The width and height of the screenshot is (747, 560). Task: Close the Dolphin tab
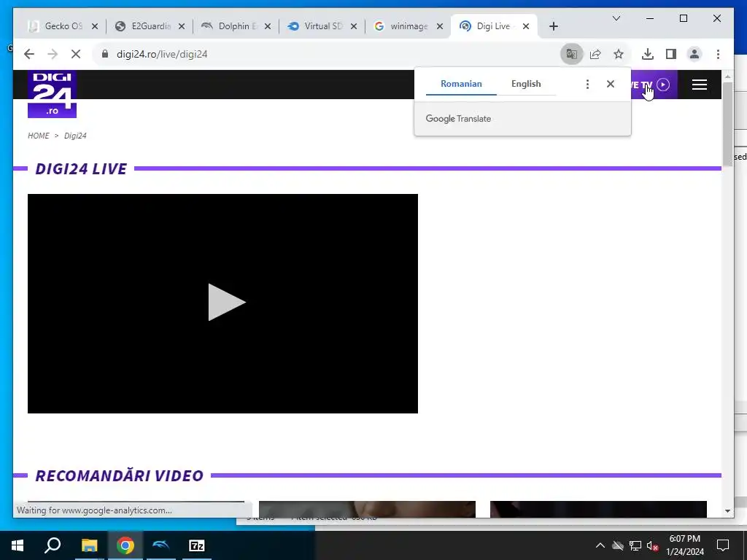click(x=268, y=27)
